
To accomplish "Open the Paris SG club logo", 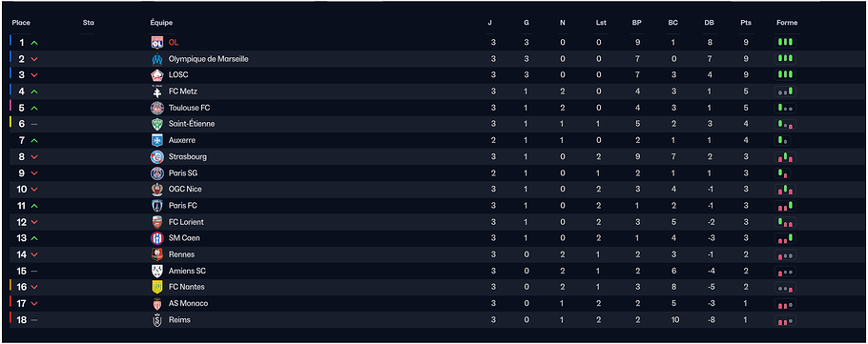I will click(157, 173).
